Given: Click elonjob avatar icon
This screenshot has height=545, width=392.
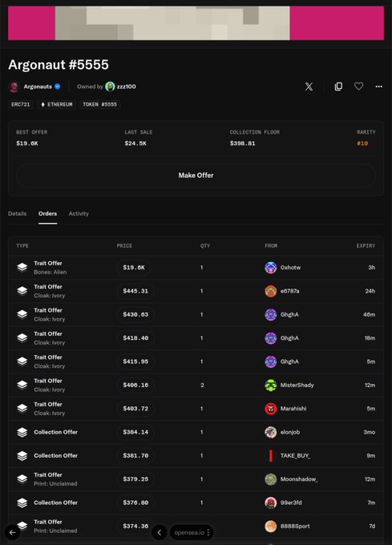Looking at the screenshot, I should (x=271, y=432).
